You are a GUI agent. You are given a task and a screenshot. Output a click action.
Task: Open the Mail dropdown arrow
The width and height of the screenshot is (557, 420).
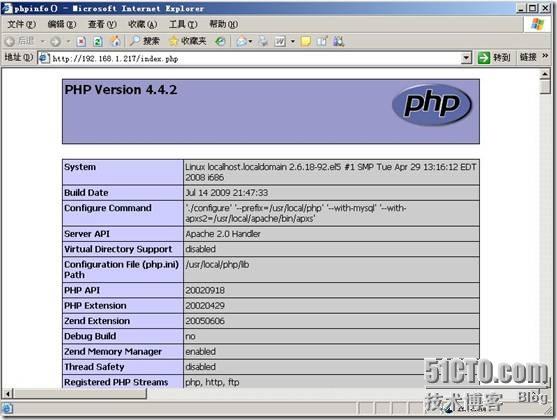(x=250, y=42)
